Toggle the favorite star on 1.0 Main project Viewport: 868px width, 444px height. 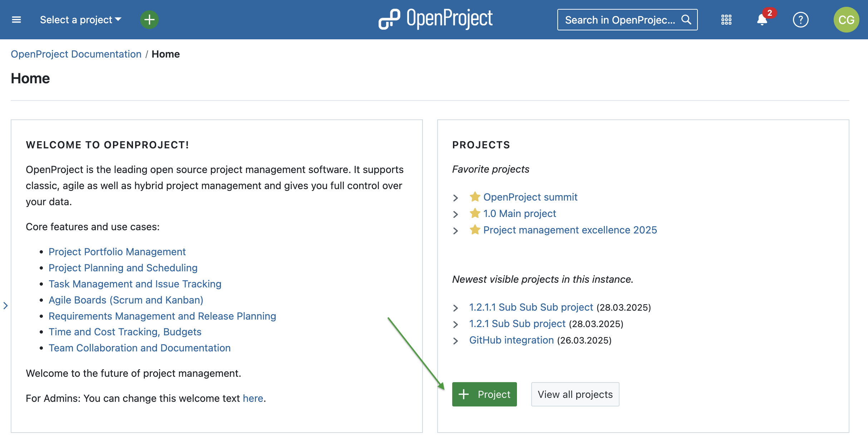pyautogui.click(x=474, y=213)
